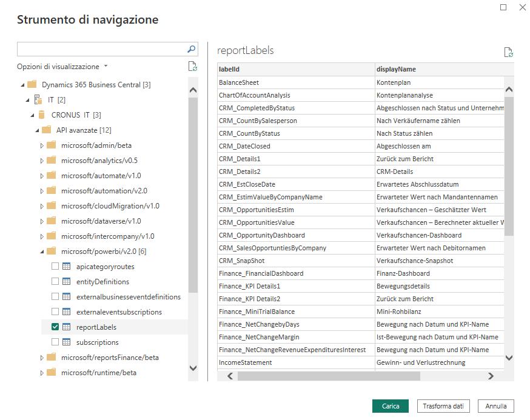530x420 pixels.
Task: Click the apicategoryroutes table icon
Action: tap(67, 266)
